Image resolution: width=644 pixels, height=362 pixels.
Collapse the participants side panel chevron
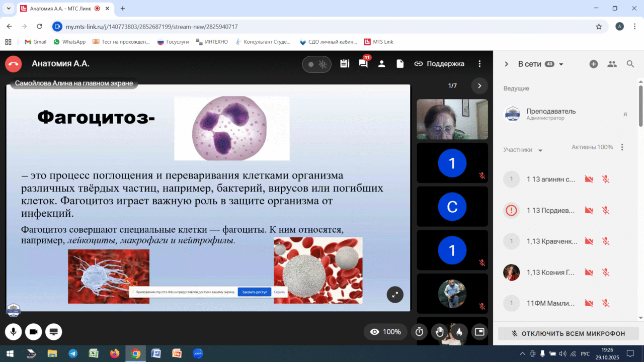pyautogui.click(x=507, y=64)
